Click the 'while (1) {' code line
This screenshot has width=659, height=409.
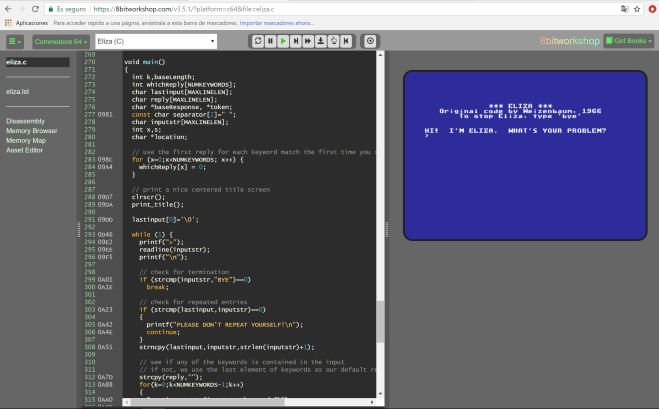point(152,235)
